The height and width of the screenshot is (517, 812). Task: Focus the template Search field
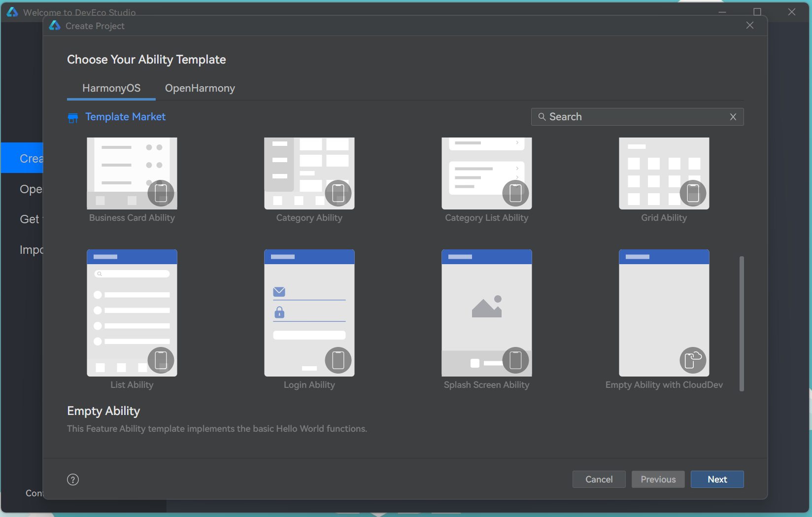(638, 117)
